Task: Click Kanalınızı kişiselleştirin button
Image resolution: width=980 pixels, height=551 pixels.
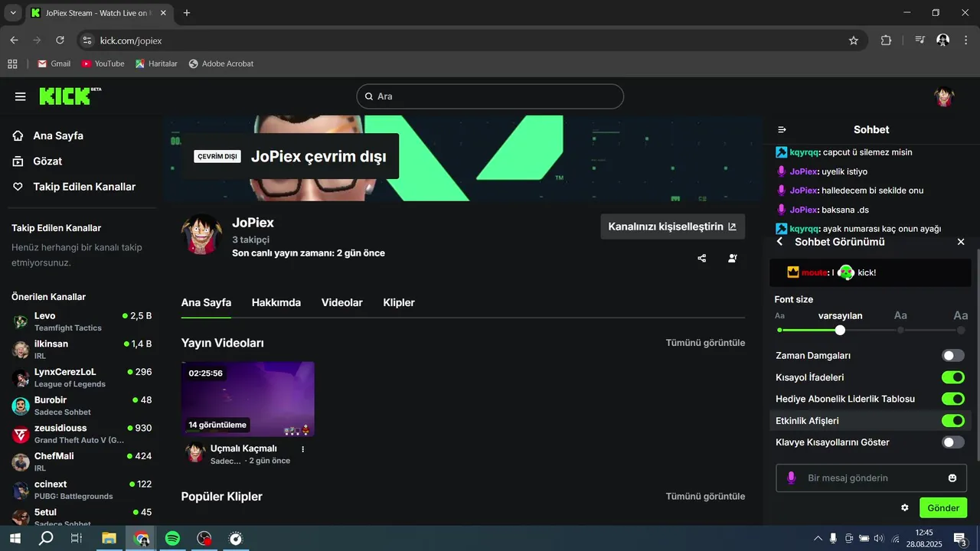Action: [672, 227]
